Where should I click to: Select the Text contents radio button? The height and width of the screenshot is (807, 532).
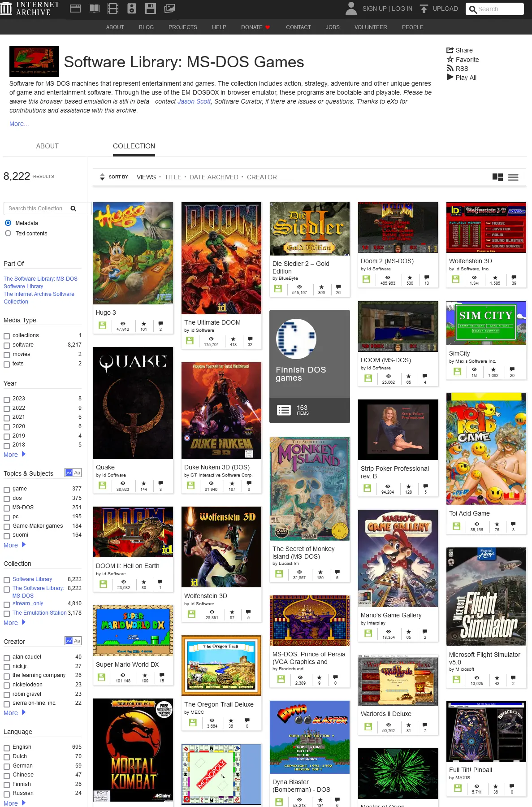pyautogui.click(x=8, y=234)
